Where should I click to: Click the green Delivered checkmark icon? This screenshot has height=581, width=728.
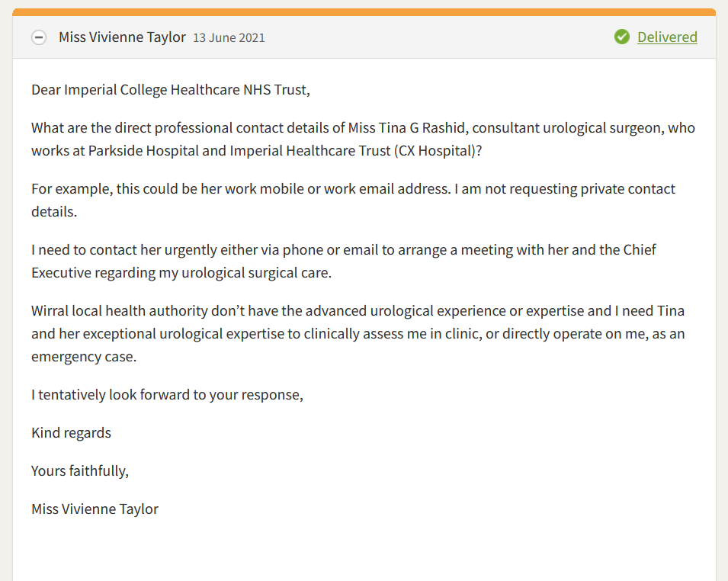point(622,37)
